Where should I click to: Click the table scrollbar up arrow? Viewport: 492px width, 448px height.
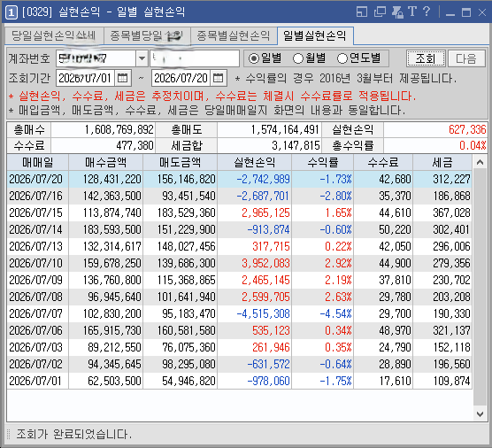click(480, 162)
